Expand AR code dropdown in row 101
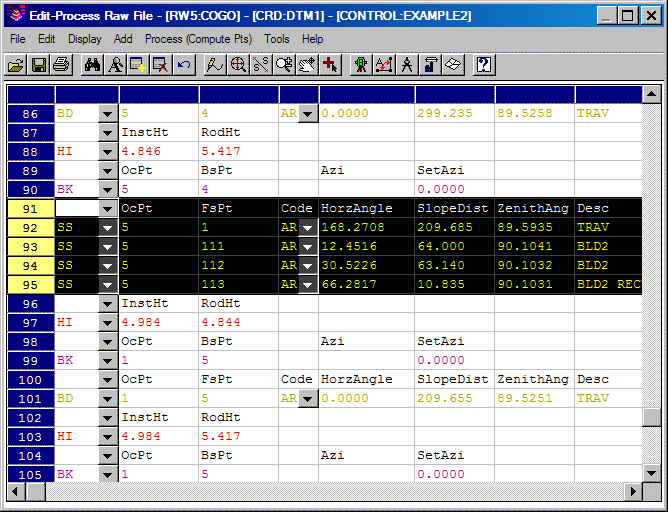The width and height of the screenshot is (668, 512). click(x=308, y=399)
